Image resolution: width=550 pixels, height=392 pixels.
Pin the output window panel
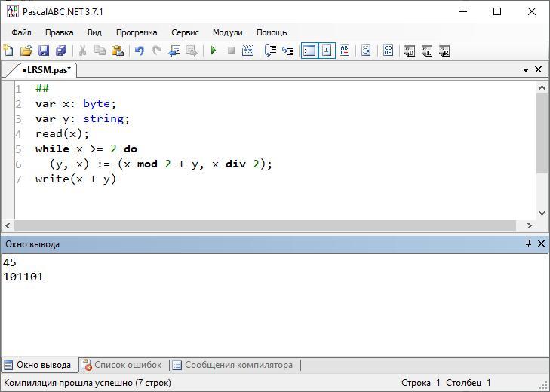pyautogui.click(x=528, y=243)
